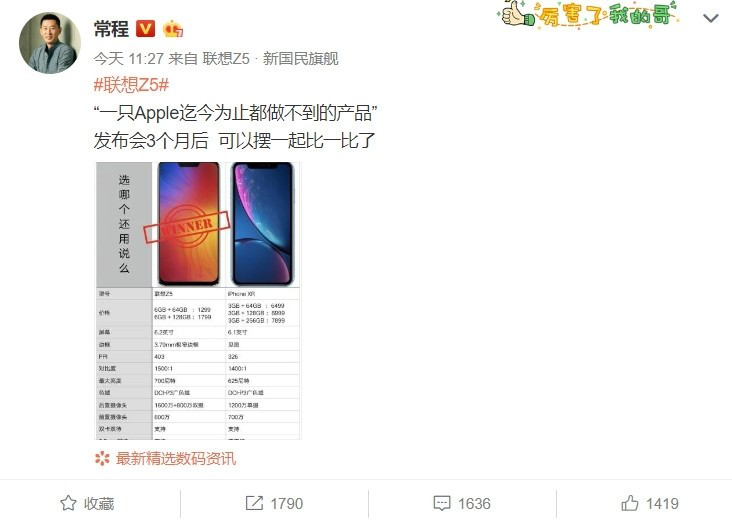This screenshot has height=527, width=732.
Task: Click the device source 联想Z5 · 新国民旗舰
Action: pyautogui.click(x=270, y=59)
